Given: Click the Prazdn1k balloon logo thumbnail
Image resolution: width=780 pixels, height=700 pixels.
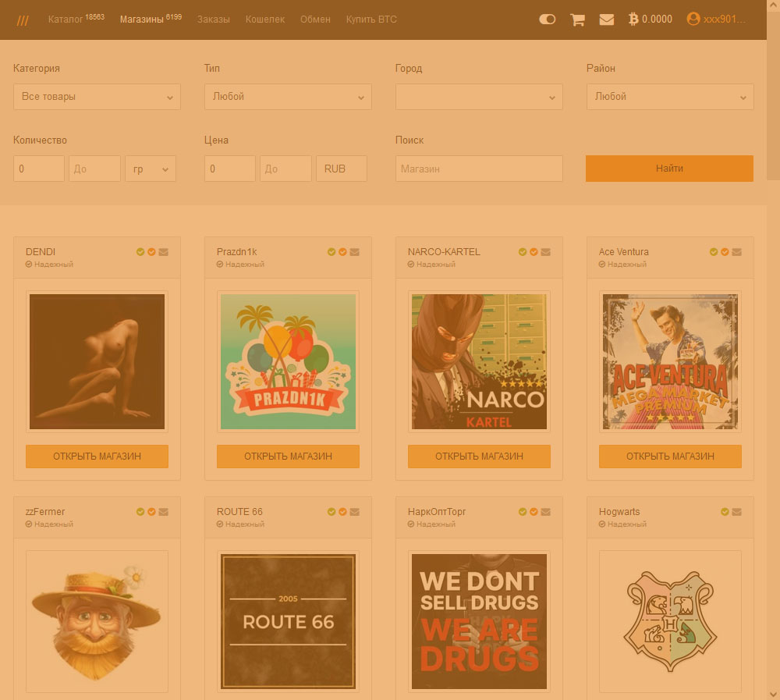Looking at the screenshot, I should [x=288, y=361].
